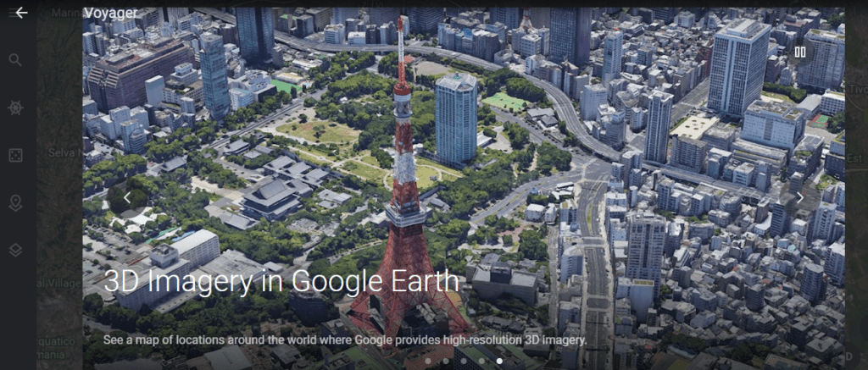Open Map Style layers icon in sidebar
The width and height of the screenshot is (868, 370).
pyautogui.click(x=15, y=250)
